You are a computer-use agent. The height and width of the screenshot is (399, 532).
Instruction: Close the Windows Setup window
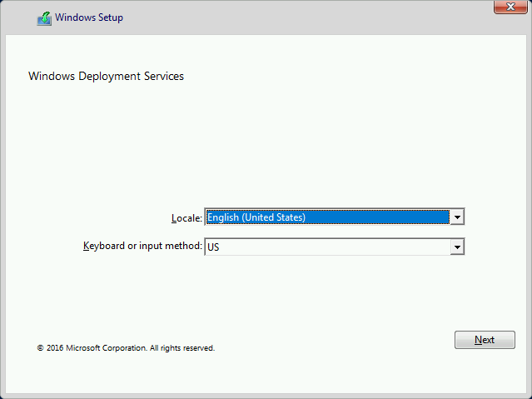click(510, 7)
